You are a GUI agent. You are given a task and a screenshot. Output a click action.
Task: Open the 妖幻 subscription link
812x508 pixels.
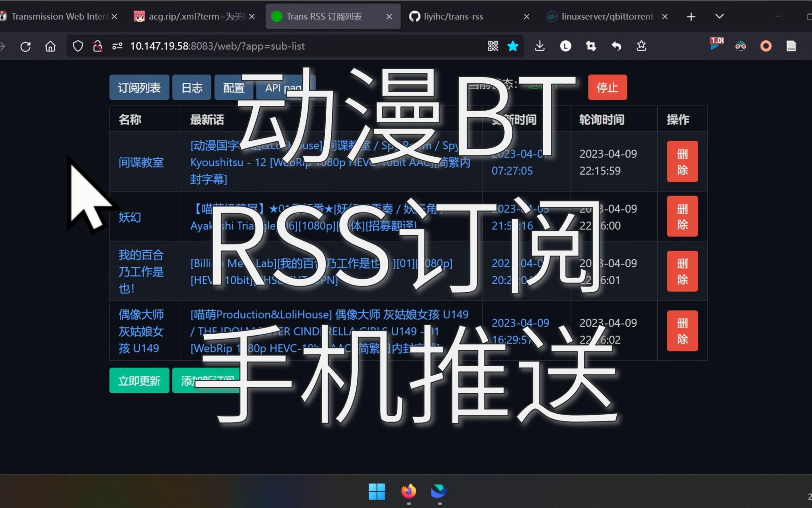[130, 217]
